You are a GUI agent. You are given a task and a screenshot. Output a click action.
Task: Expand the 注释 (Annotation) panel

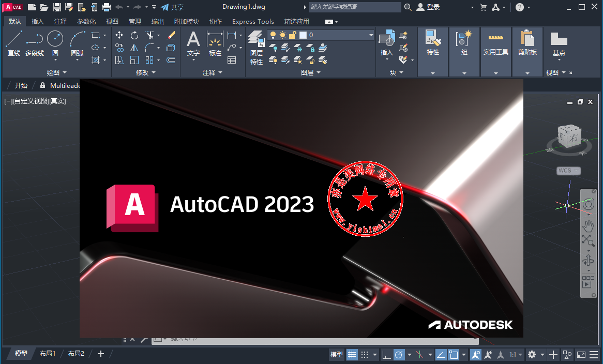[x=213, y=72]
